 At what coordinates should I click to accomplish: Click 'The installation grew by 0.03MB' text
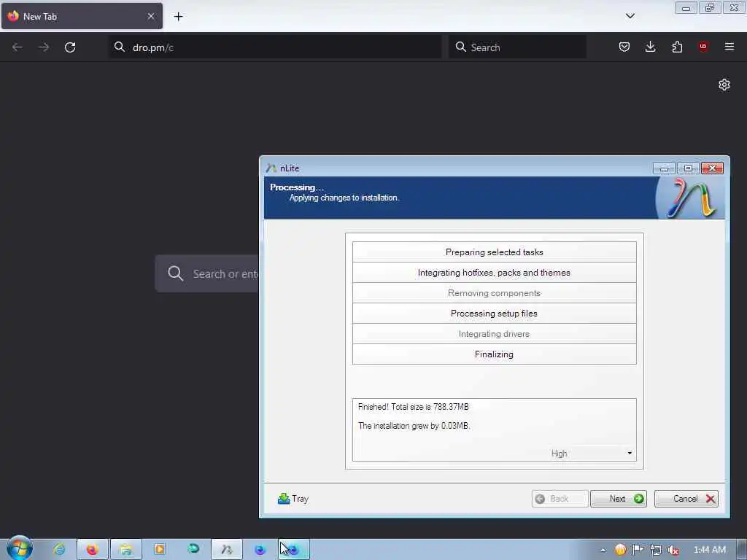point(414,426)
